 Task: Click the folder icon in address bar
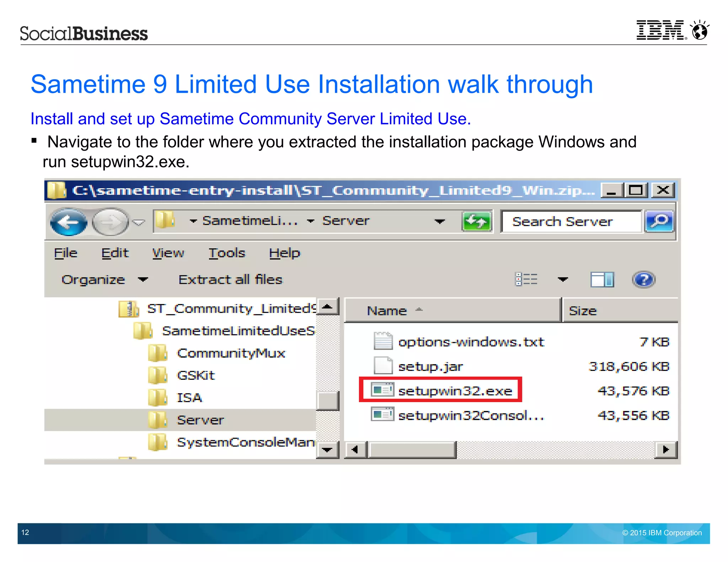(x=165, y=220)
